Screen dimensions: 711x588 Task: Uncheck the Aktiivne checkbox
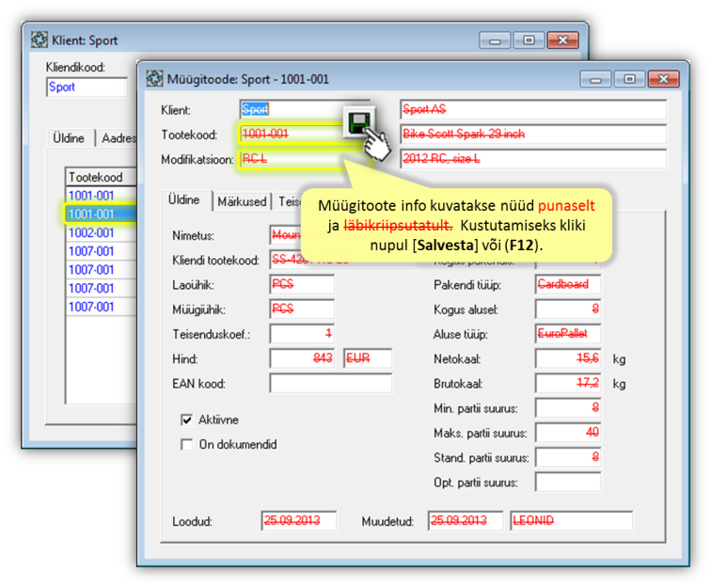pyautogui.click(x=186, y=419)
